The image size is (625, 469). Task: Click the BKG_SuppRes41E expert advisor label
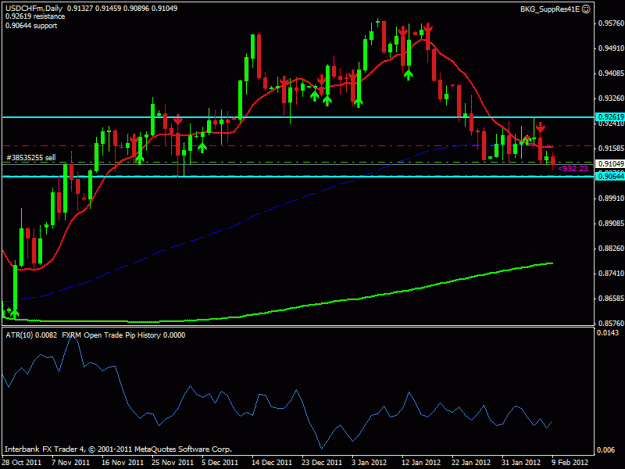click(x=550, y=9)
